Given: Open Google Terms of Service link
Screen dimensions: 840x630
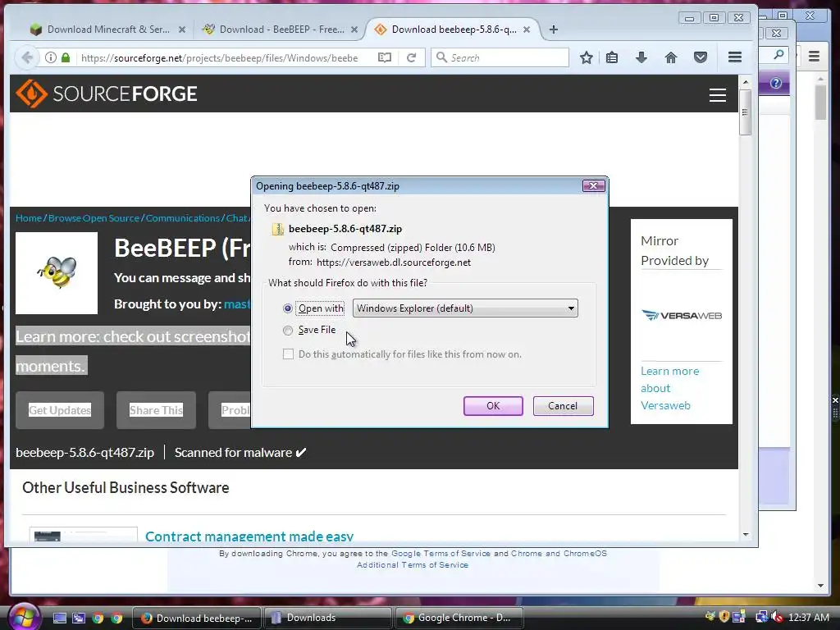Looking at the screenshot, I should point(441,554).
